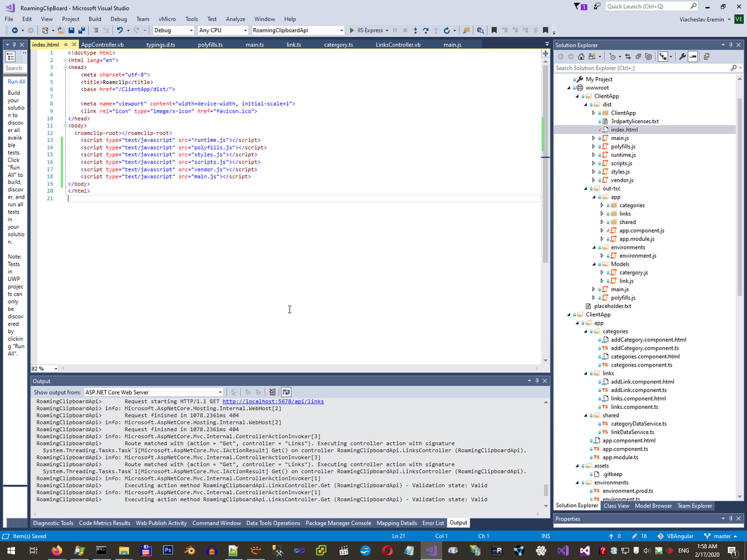Select 3rdpartylicenses.txt in Solution Explorer

(634, 121)
